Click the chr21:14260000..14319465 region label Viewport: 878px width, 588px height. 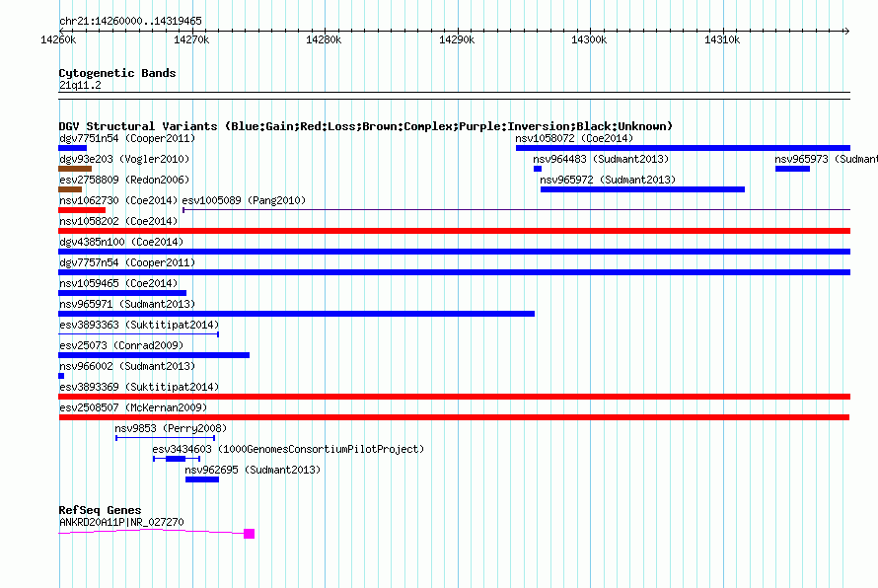tap(130, 21)
